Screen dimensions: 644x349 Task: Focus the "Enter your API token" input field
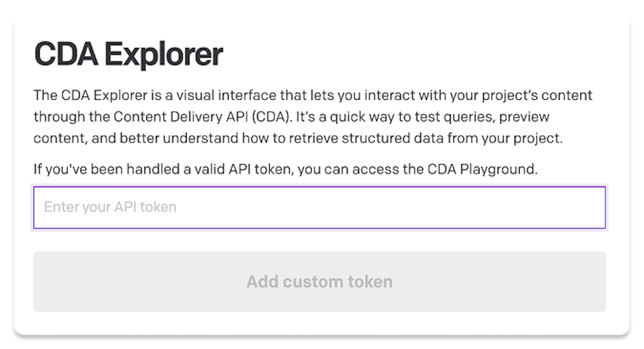point(319,207)
